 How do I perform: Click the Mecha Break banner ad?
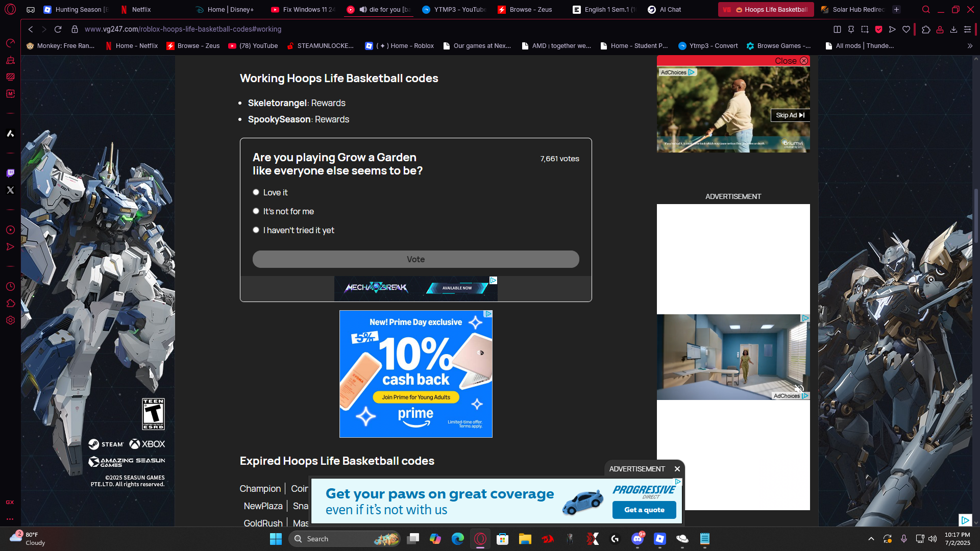pos(416,288)
